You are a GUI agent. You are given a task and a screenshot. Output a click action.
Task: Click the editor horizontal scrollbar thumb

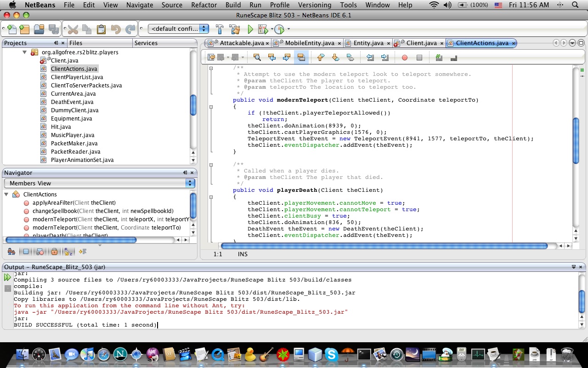(384, 246)
